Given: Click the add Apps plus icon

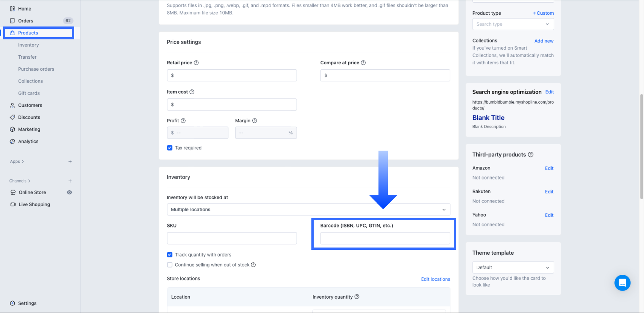Looking at the screenshot, I should tap(70, 162).
